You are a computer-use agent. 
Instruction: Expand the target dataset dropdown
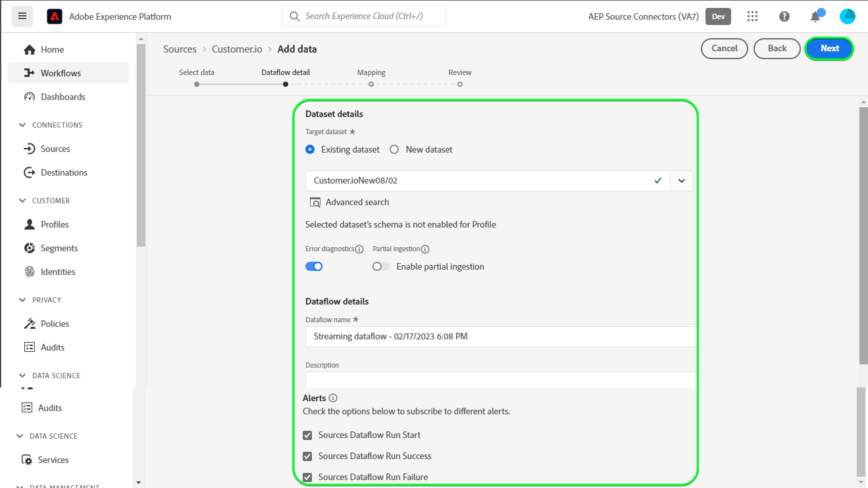(682, 181)
